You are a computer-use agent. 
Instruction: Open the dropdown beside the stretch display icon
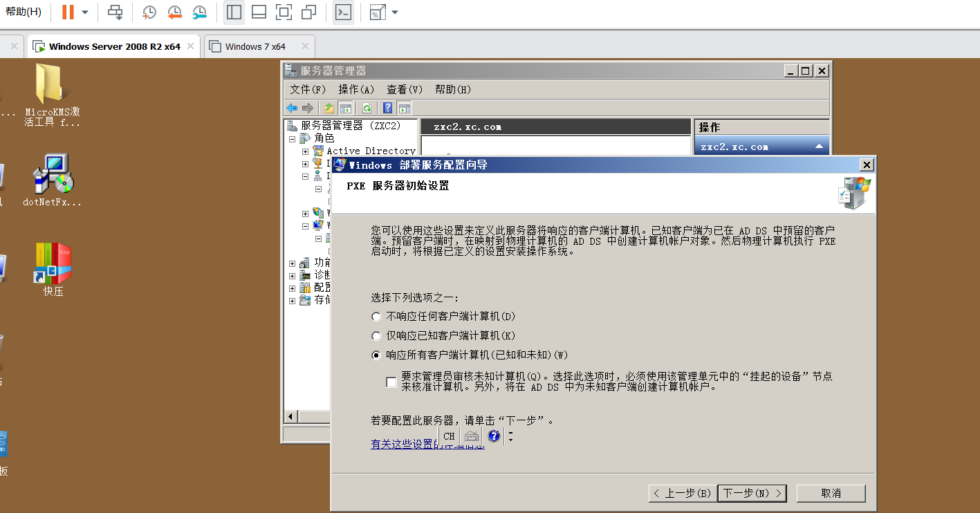pos(394,12)
